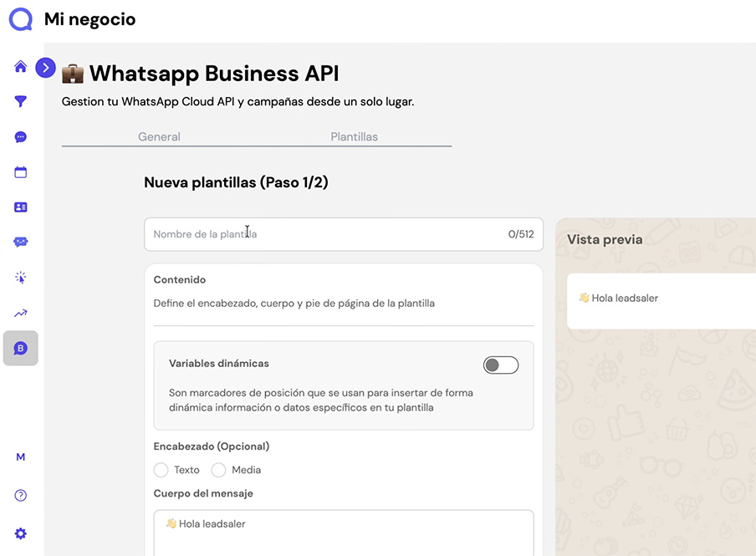The image size is (756, 556).
Task: Open the settings gear icon
Action: tap(20, 533)
